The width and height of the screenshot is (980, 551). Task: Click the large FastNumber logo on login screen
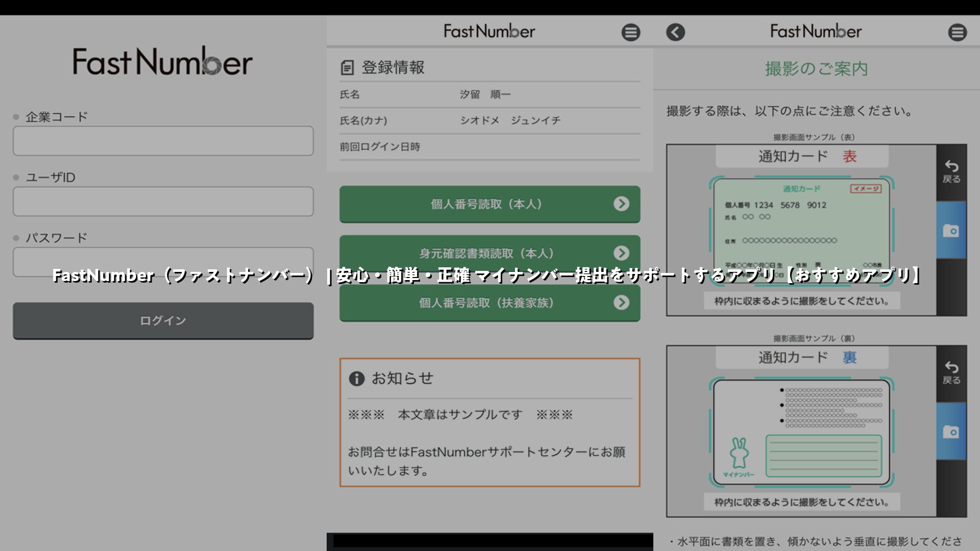tap(163, 61)
